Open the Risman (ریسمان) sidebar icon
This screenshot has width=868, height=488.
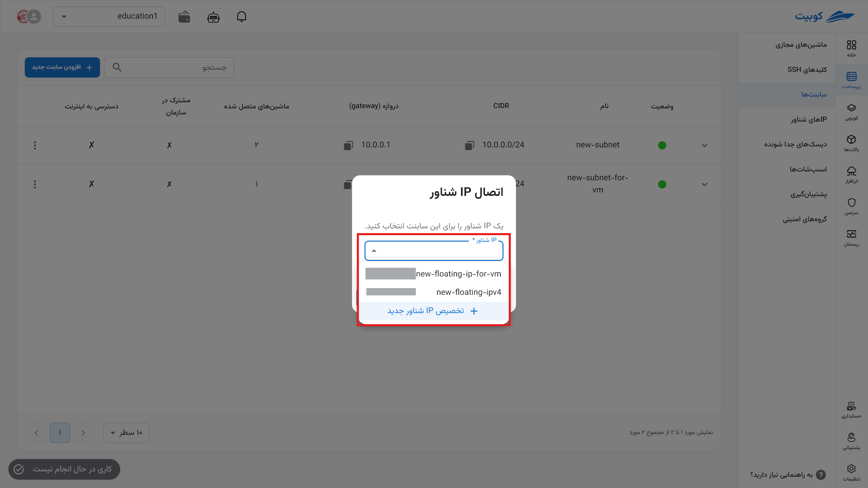[x=851, y=238]
